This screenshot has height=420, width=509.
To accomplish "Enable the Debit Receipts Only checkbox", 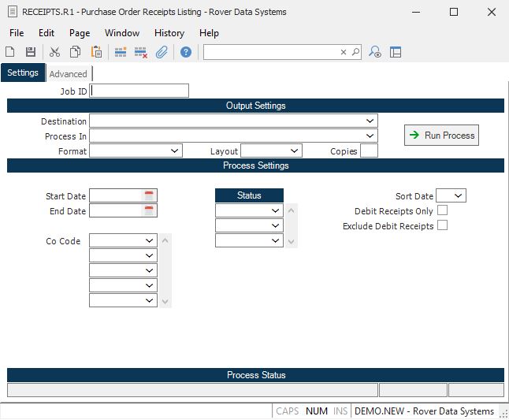I will pyautogui.click(x=442, y=210).
